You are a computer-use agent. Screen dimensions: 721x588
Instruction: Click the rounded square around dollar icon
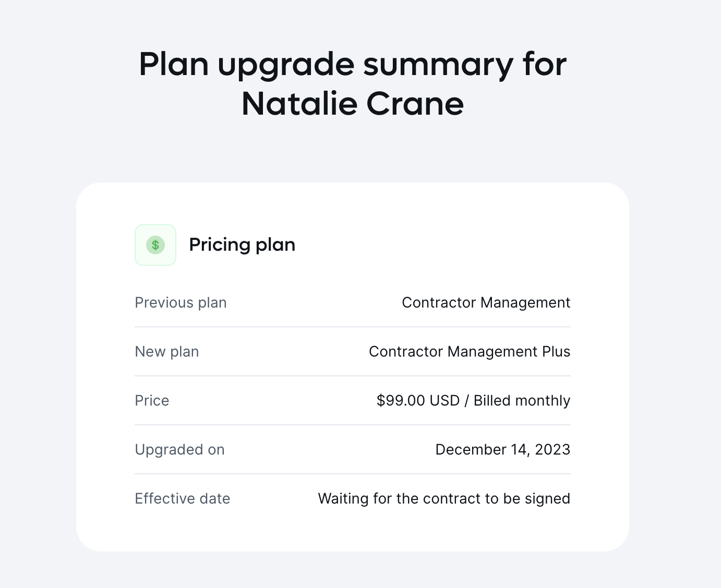155,245
